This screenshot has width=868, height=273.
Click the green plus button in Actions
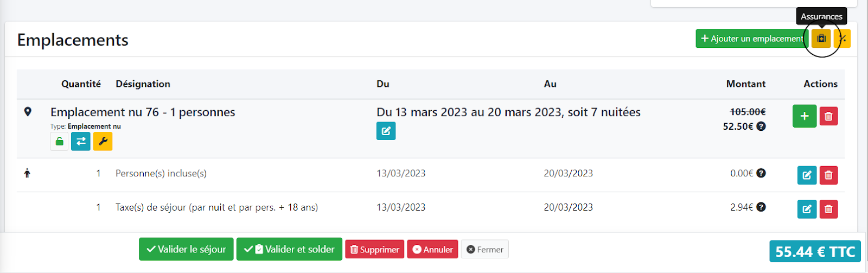804,116
